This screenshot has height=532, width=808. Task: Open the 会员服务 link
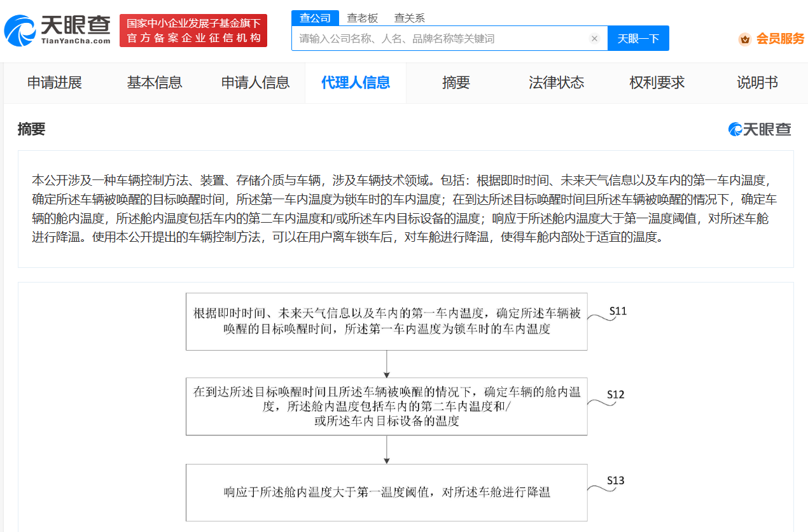click(780, 39)
